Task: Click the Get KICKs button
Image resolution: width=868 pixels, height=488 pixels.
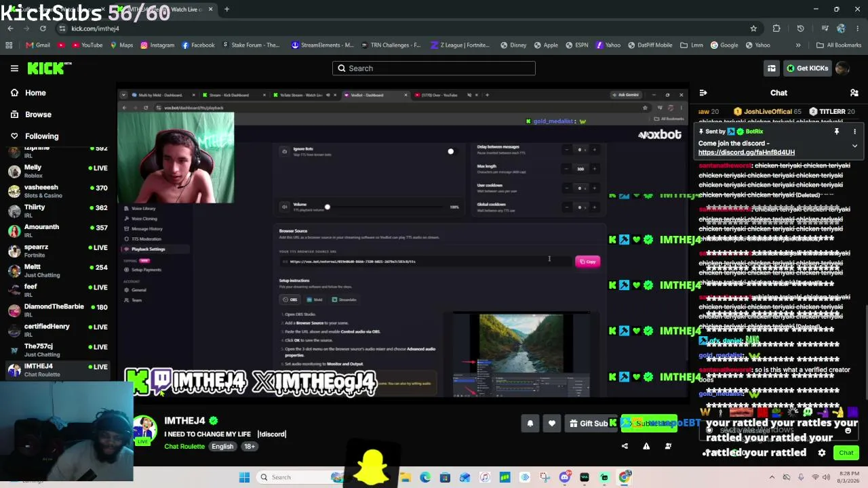Action: (807, 68)
